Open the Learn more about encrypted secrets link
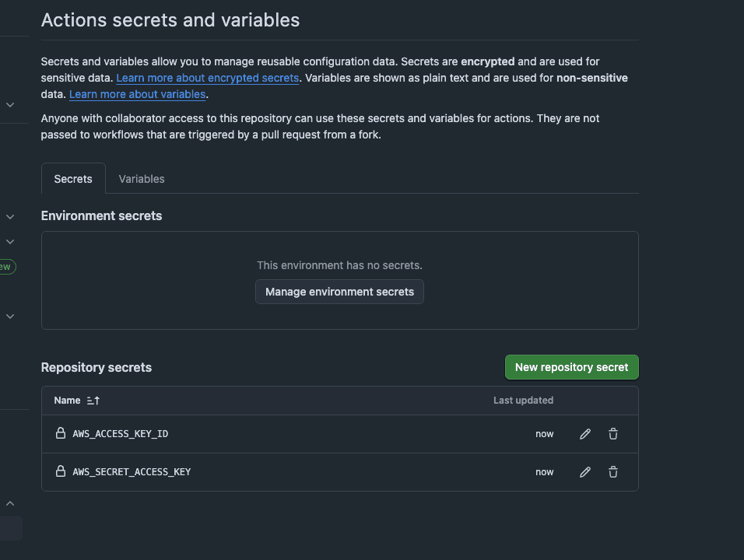 point(207,79)
